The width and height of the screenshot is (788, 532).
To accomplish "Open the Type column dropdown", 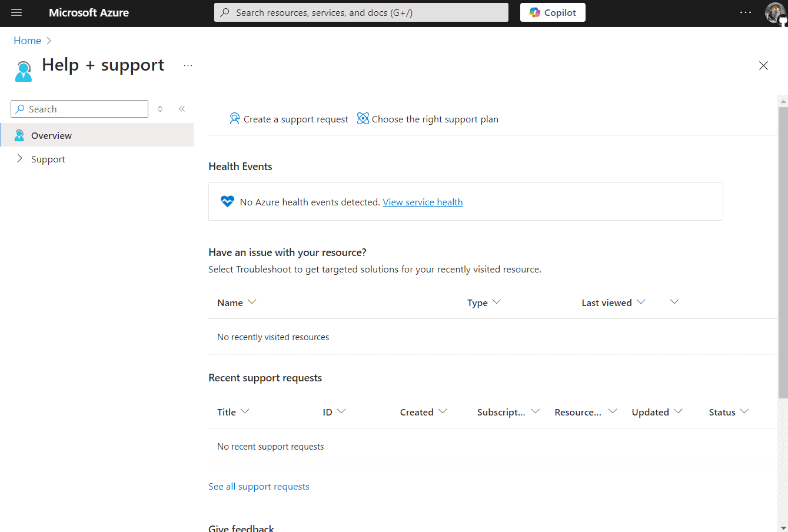I will click(x=497, y=302).
